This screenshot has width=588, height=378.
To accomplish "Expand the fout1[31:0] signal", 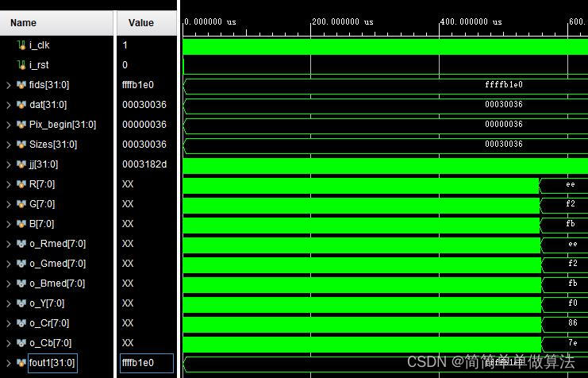I will coord(8,364).
